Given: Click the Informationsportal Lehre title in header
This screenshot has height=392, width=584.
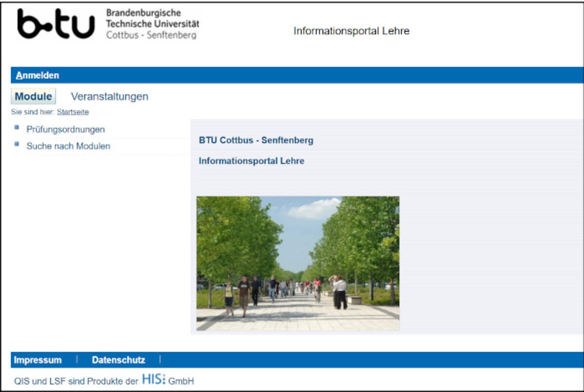Looking at the screenshot, I should click(351, 31).
